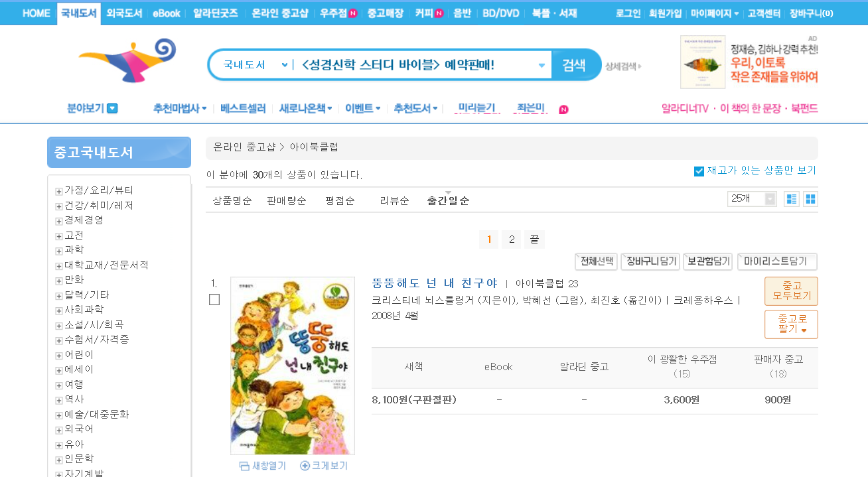Select eBook tab
This screenshot has height=477, width=868.
click(166, 13)
